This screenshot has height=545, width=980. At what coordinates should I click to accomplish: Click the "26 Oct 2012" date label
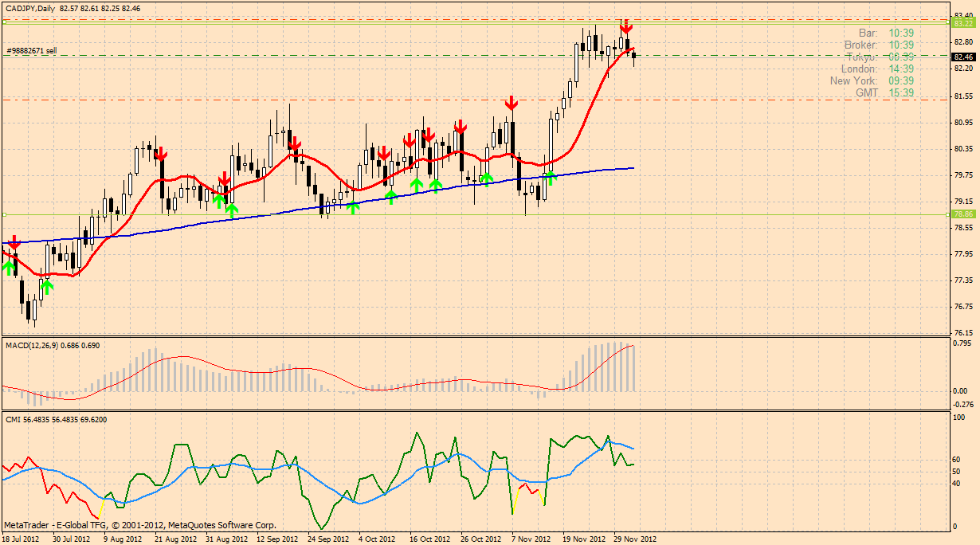click(x=481, y=539)
